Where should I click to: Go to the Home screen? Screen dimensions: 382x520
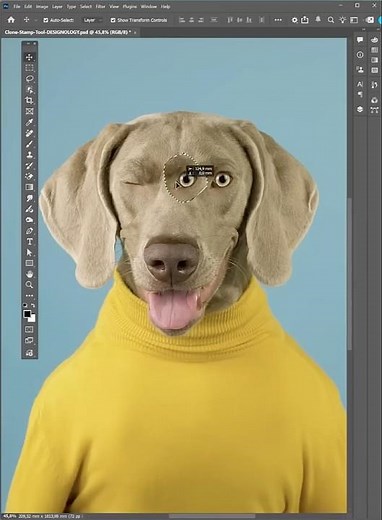11,20
